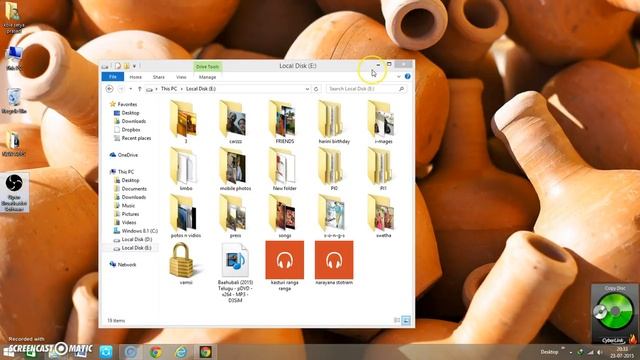Select the FRIENDS folder

click(284, 122)
